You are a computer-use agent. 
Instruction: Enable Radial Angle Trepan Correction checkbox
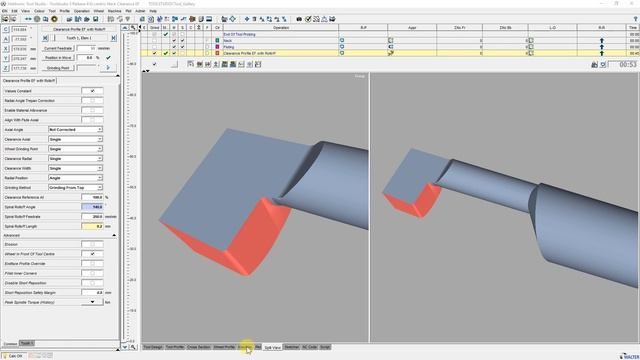[x=92, y=100]
